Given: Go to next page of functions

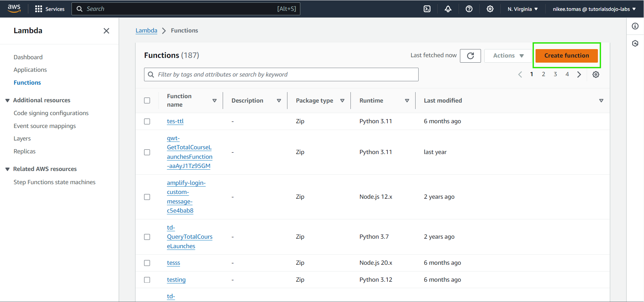Looking at the screenshot, I should point(579,74).
